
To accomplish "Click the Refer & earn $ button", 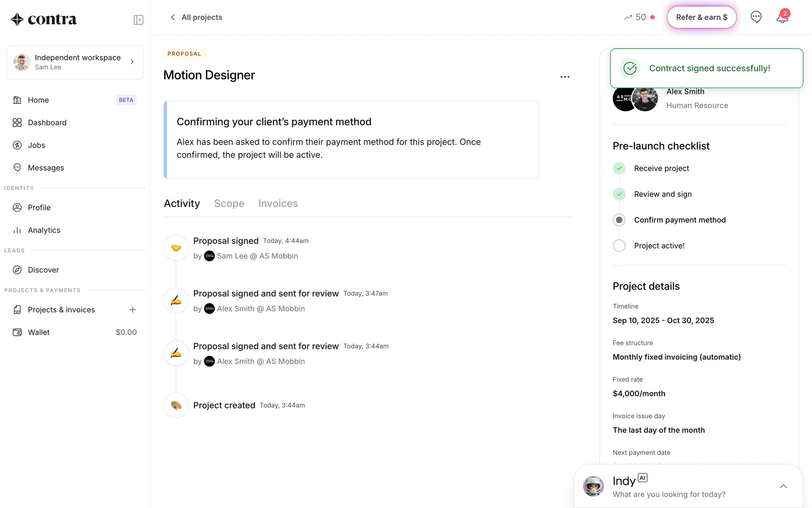I will (x=702, y=17).
